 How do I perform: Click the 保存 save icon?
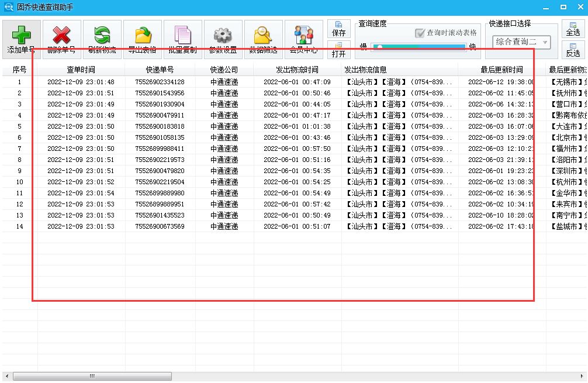339,28
